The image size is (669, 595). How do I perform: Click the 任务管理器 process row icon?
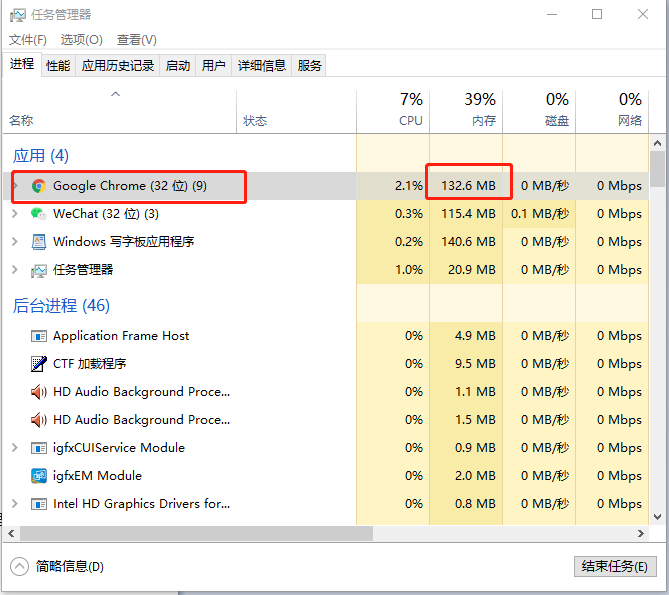[x=39, y=270]
